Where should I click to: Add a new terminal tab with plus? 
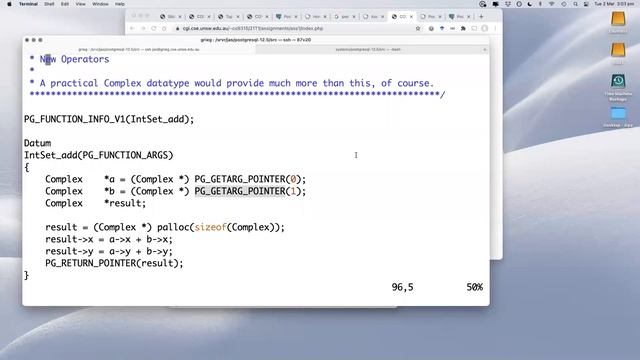(484, 49)
